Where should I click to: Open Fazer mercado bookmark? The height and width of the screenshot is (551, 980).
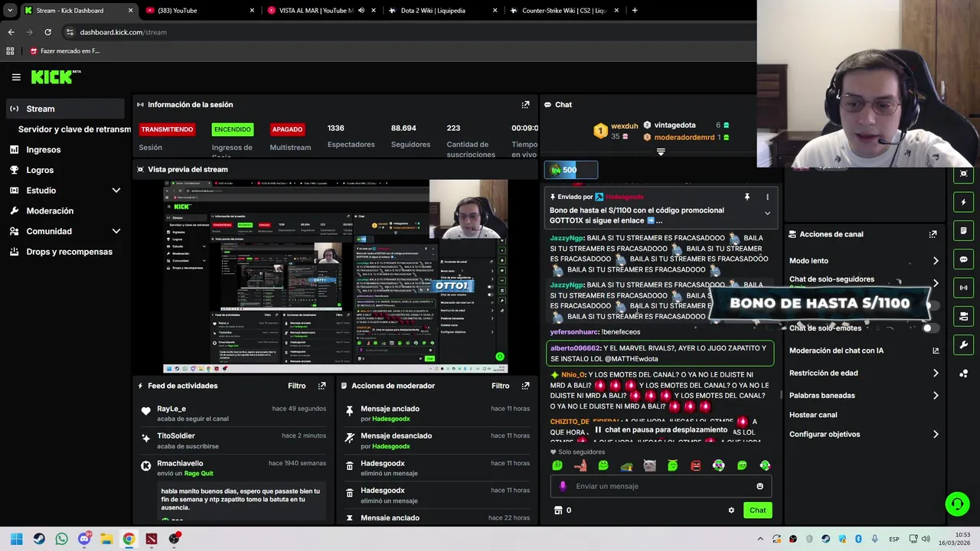[x=64, y=51]
